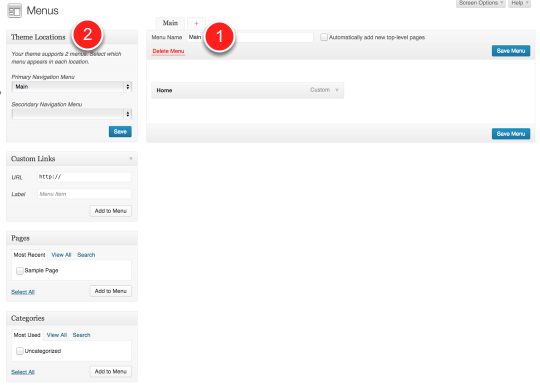Select the Main menu tab
The image size is (540, 385).
[x=170, y=23]
